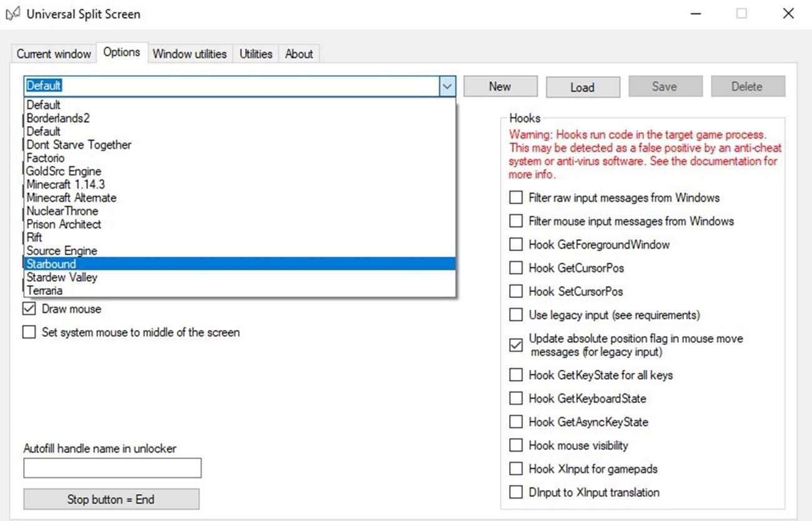Click the Universal Split Screen app icon
812x521 pixels.
[x=12, y=14]
